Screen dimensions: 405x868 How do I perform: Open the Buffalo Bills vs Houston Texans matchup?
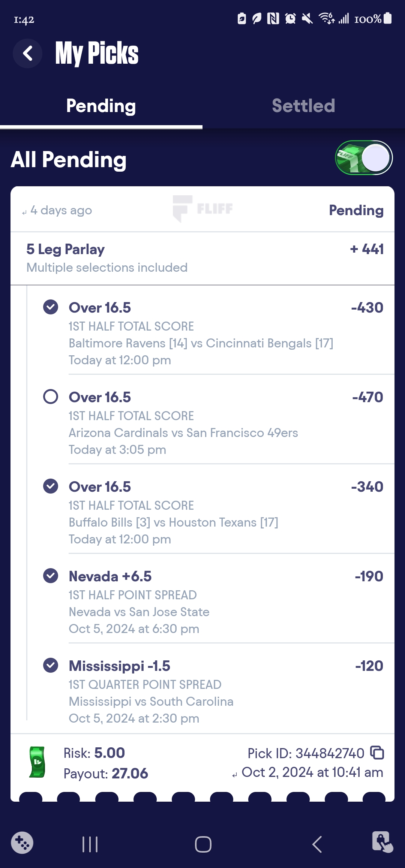[173, 522]
